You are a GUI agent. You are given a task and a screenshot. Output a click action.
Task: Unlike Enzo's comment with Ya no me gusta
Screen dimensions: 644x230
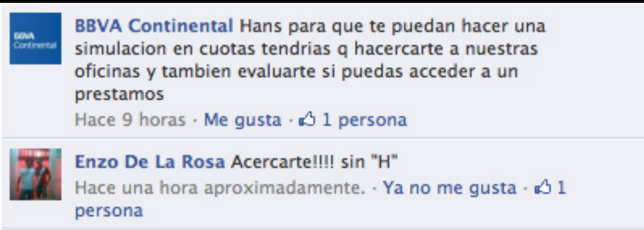450,188
